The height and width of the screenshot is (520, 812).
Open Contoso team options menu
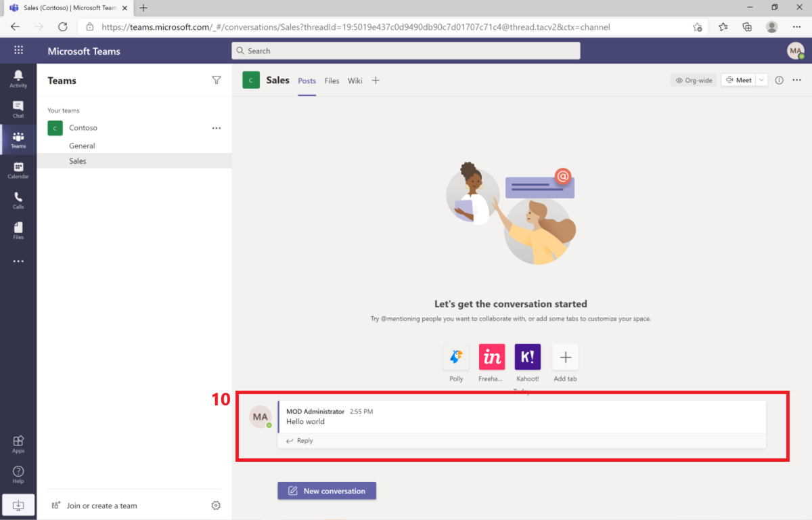point(216,127)
